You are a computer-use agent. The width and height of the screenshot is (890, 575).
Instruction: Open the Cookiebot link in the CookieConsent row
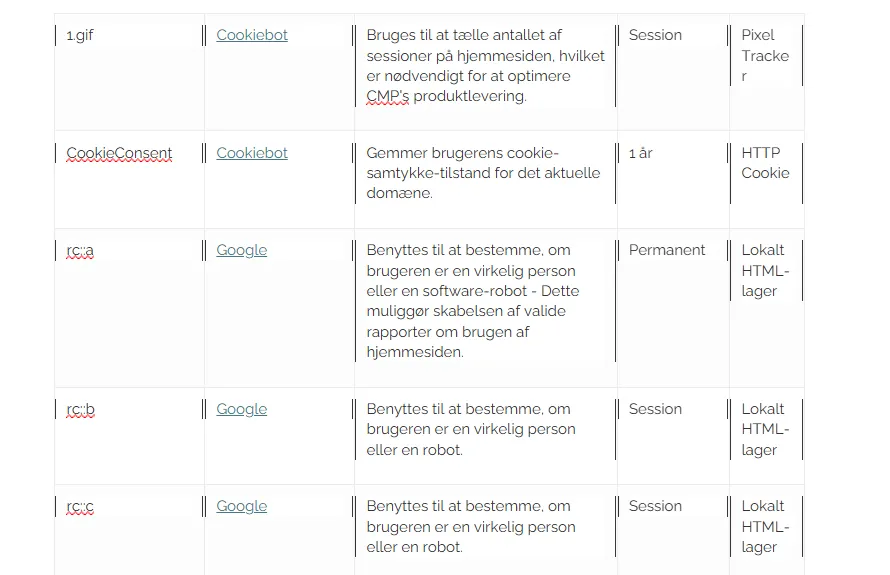pyautogui.click(x=251, y=153)
